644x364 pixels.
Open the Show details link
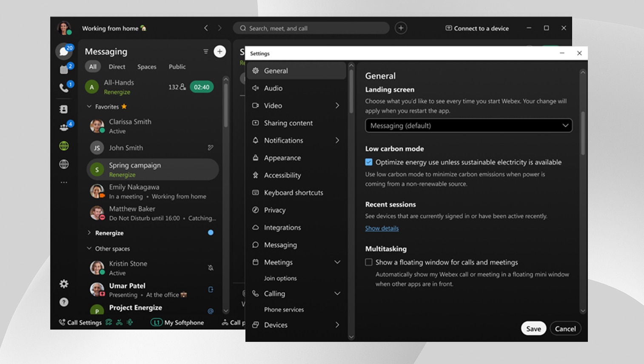[x=382, y=228]
